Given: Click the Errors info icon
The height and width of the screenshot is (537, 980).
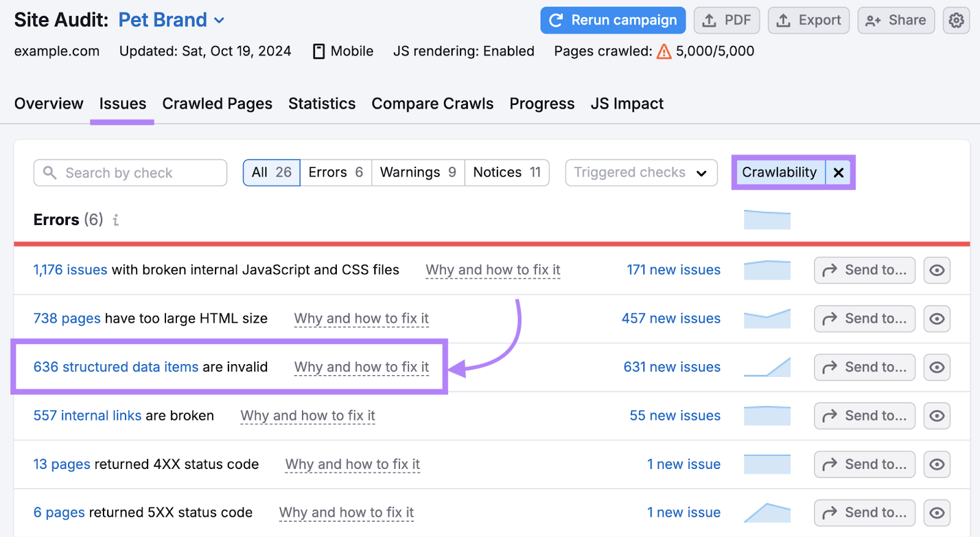Looking at the screenshot, I should tap(116, 220).
